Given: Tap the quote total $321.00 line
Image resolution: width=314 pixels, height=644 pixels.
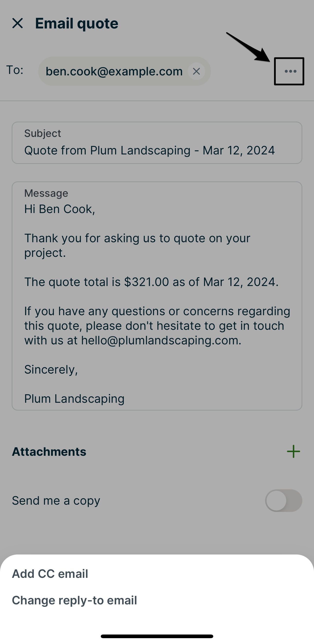Looking at the screenshot, I should pyautogui.click(x=151, y=282).
